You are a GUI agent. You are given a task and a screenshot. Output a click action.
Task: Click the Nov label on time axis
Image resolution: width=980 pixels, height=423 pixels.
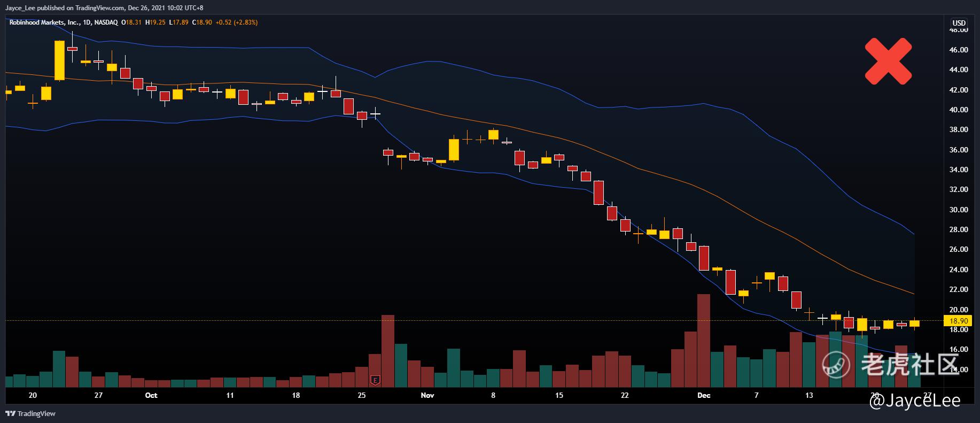427,395
